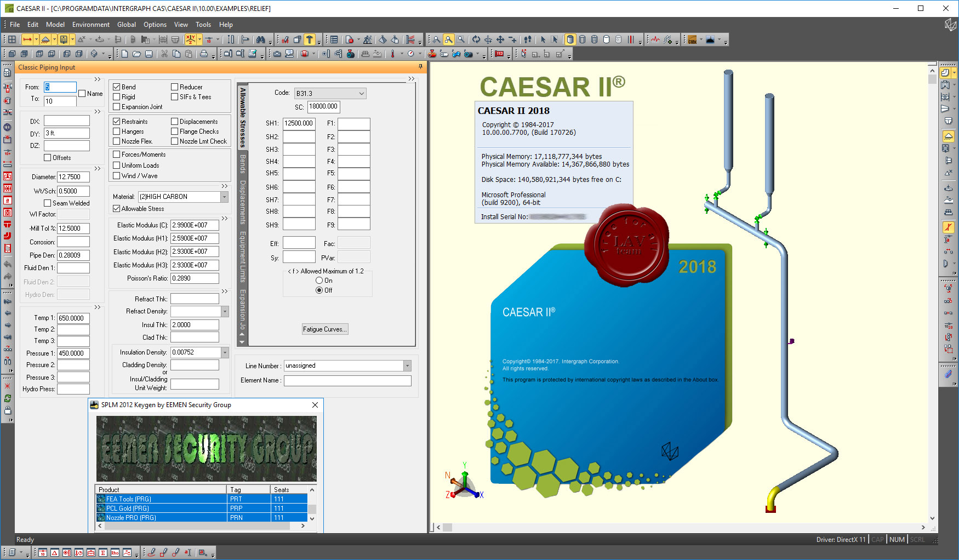Check the Reducer checkbox
The image size is (959, 560).
tap(174, 87)
